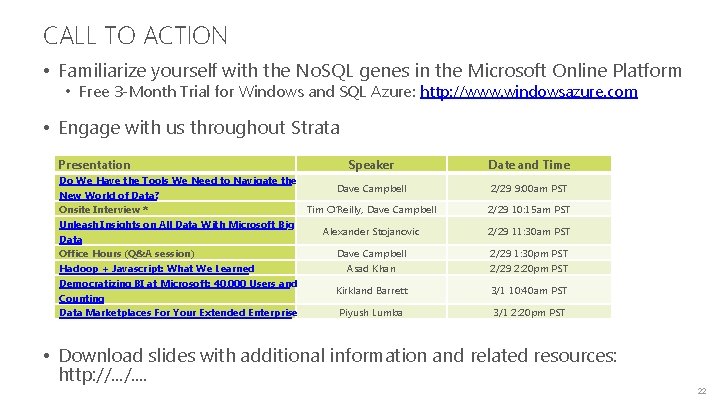Image resolution: width=720 pixels, height=405 pixels.
Task: Click the slide number 22
Action: click(699, 390)
